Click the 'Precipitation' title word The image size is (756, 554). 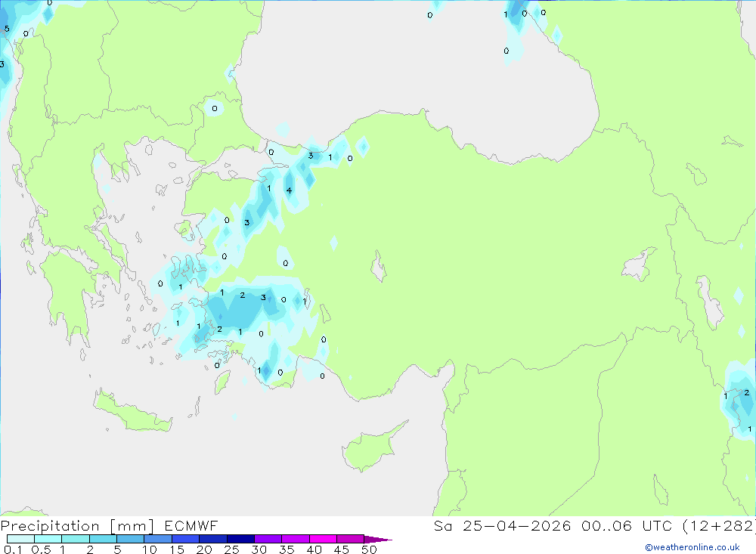pyautogui.click(x=50, y=526)
